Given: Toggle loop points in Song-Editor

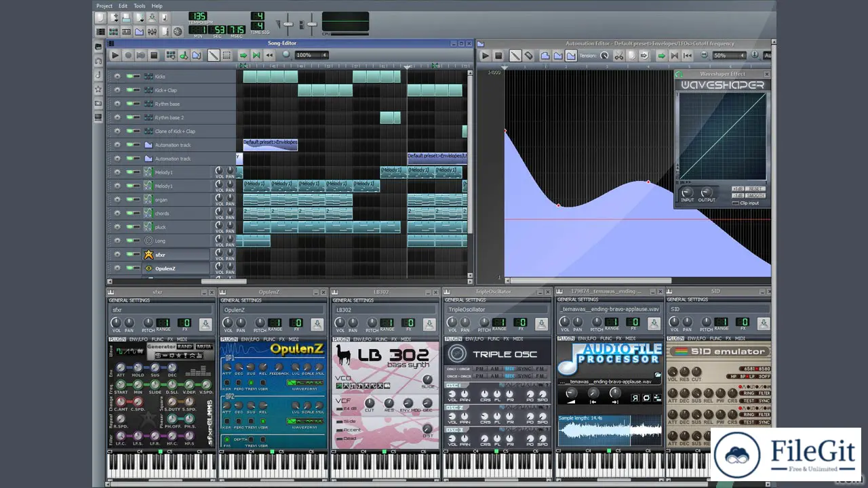Looking at the screenshot, I should click(x=256, y=55).
